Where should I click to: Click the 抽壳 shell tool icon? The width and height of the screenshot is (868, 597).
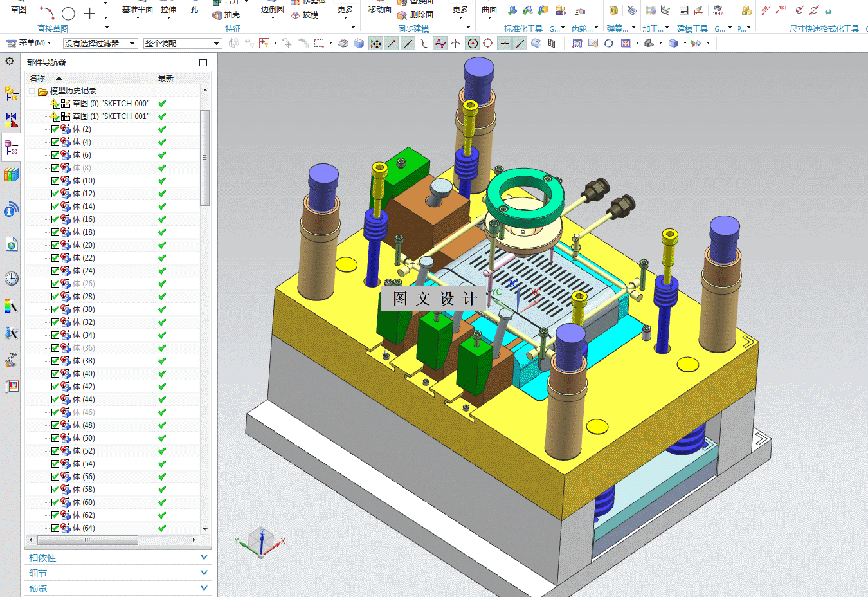(x=217, y=15)
